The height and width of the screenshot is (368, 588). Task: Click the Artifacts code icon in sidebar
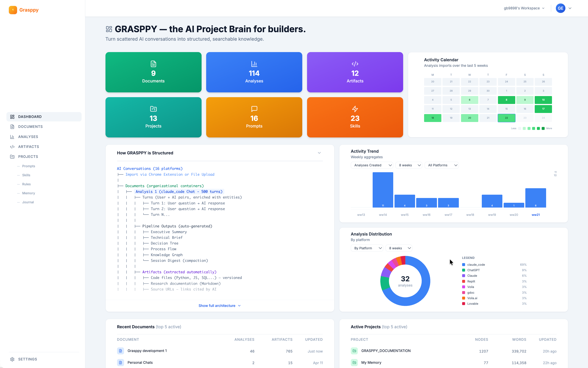pyautogui.click(x=12, y=147)
